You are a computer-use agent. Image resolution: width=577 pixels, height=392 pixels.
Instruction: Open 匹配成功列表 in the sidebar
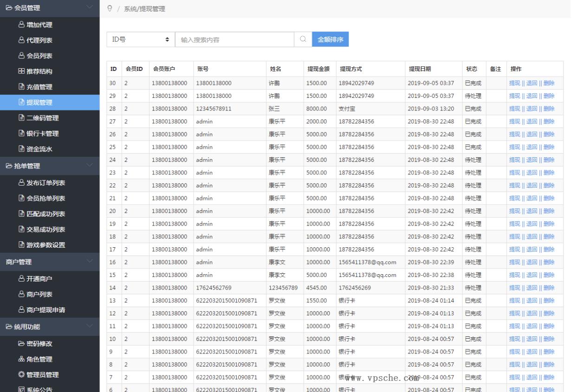50,214
